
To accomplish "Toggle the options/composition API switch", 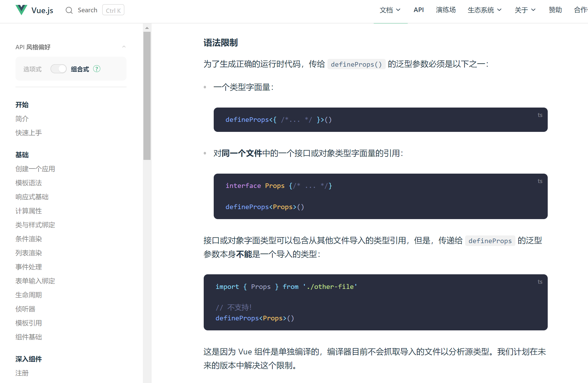I will [x=59, y=69].
